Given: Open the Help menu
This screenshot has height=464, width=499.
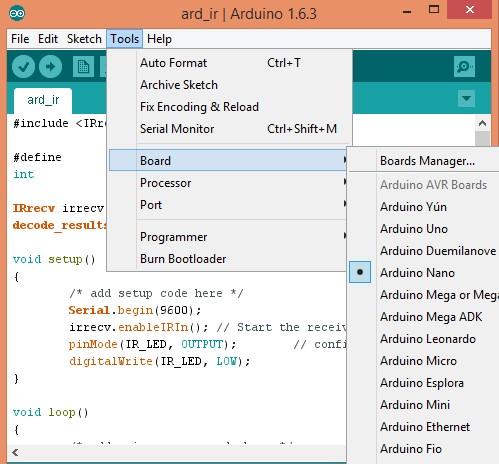Looking at the screenshot, I should click(x=159, y=39).
